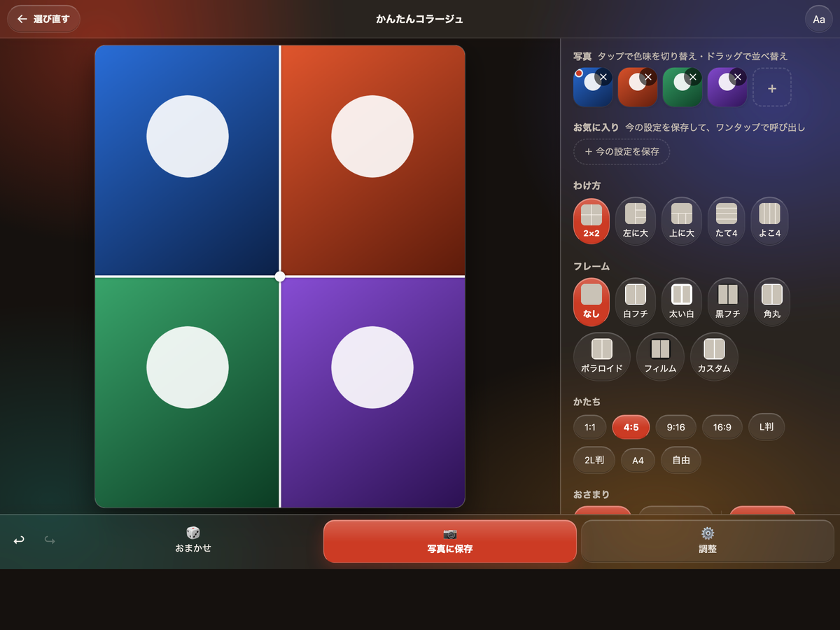Open the Aa text size settings
The image size is (840, 630).
[x=818, y=20]
